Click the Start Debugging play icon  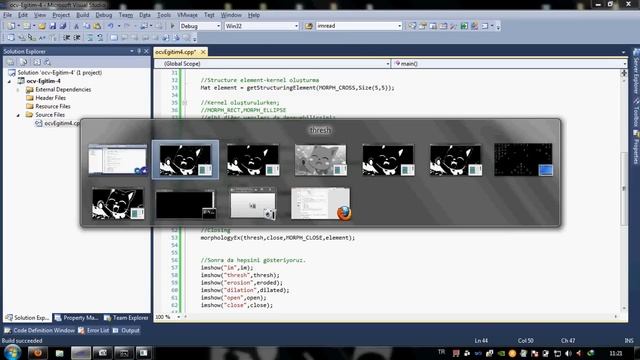pos(173,26)
